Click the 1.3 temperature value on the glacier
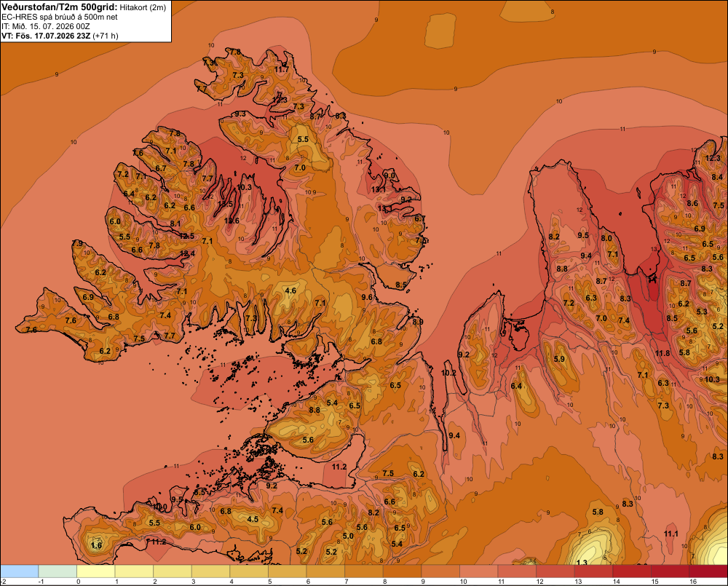 point(582,563)
